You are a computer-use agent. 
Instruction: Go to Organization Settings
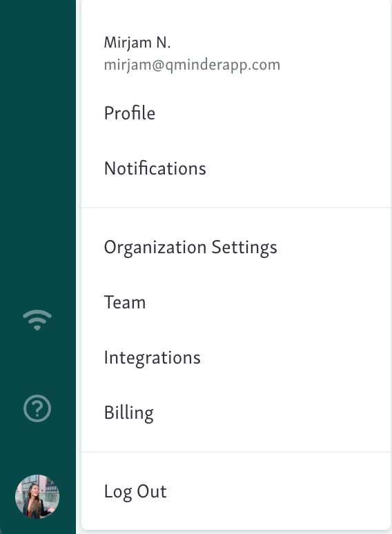coord(236,247)
